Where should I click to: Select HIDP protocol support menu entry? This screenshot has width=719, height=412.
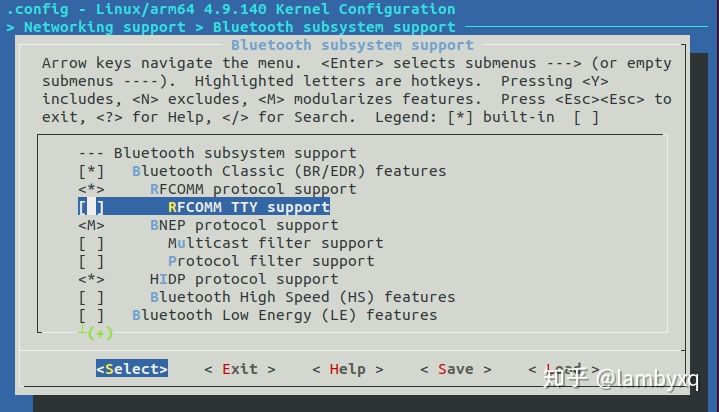(x=244, y=279)
